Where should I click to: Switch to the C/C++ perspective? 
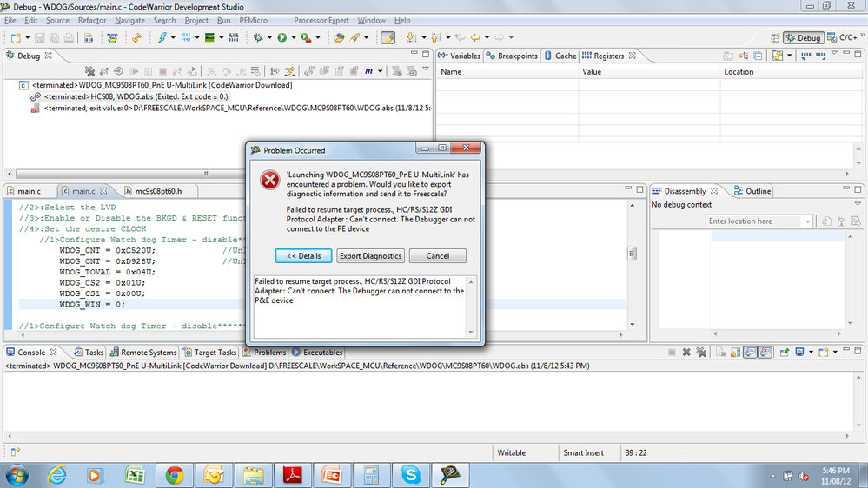[x=842, y=37]
